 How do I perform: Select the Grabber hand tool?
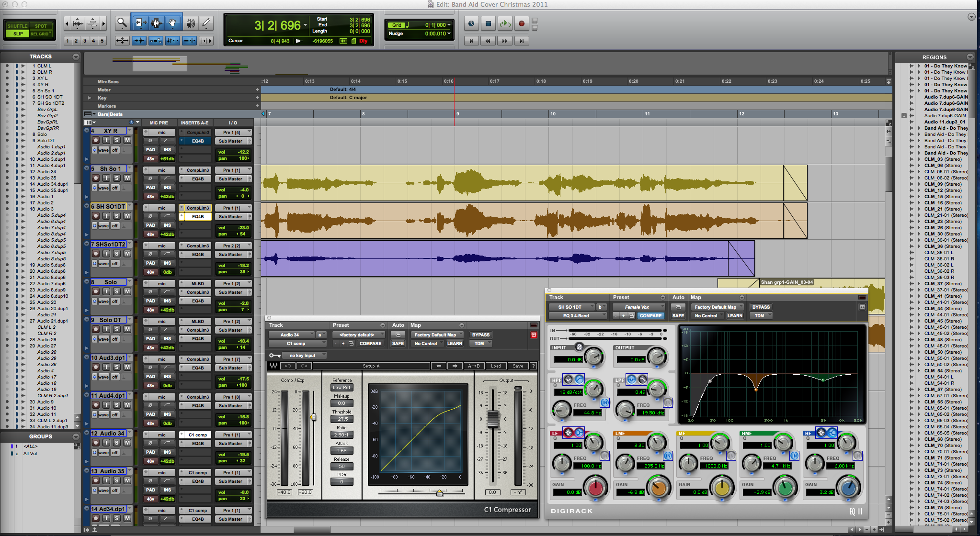[x=172, y=22]
